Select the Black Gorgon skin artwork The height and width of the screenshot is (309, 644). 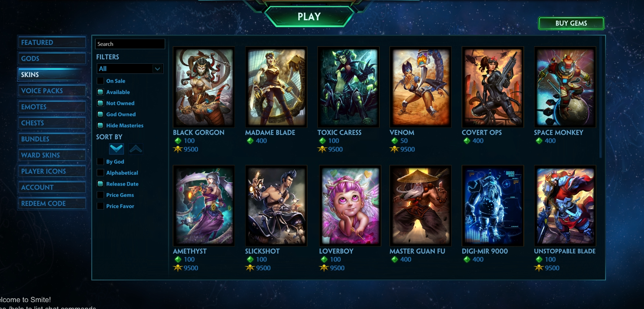point(204,87)
